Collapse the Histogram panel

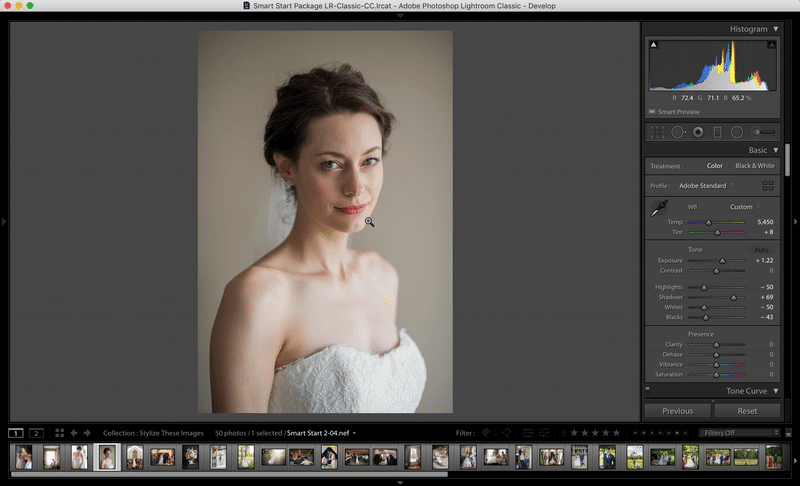(775, 29)
